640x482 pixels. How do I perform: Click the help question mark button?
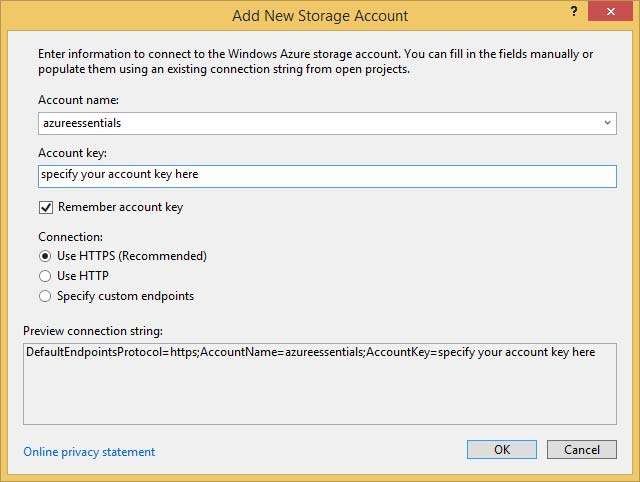click(573, 14)
